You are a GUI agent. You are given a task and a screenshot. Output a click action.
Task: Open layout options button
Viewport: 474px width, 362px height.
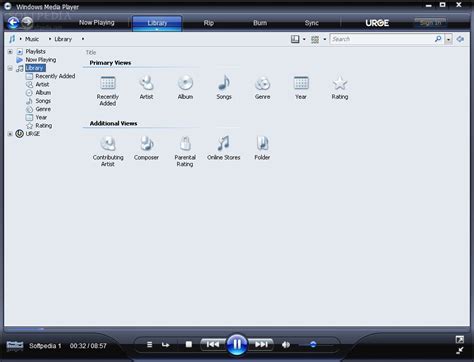click(295, 39)
